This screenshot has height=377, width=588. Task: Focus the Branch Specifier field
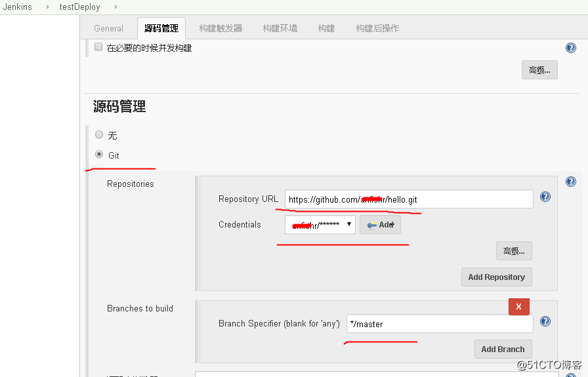click(x=440, y=324)
